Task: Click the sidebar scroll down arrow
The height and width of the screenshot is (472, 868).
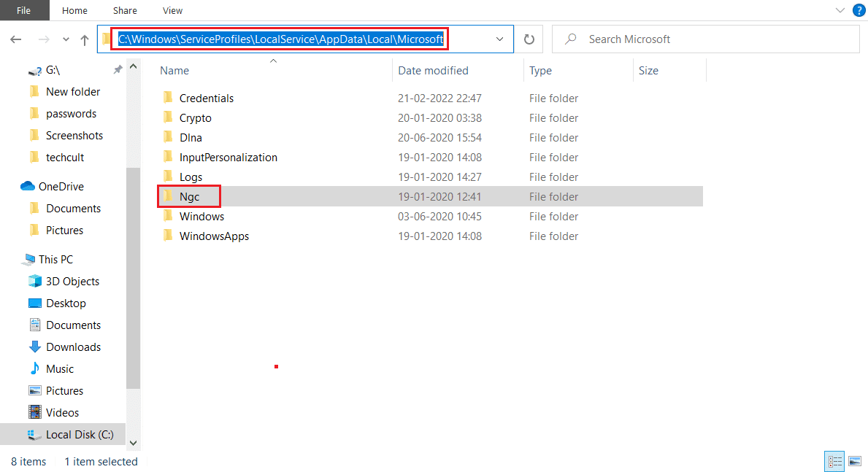Action: pos(134,443)
